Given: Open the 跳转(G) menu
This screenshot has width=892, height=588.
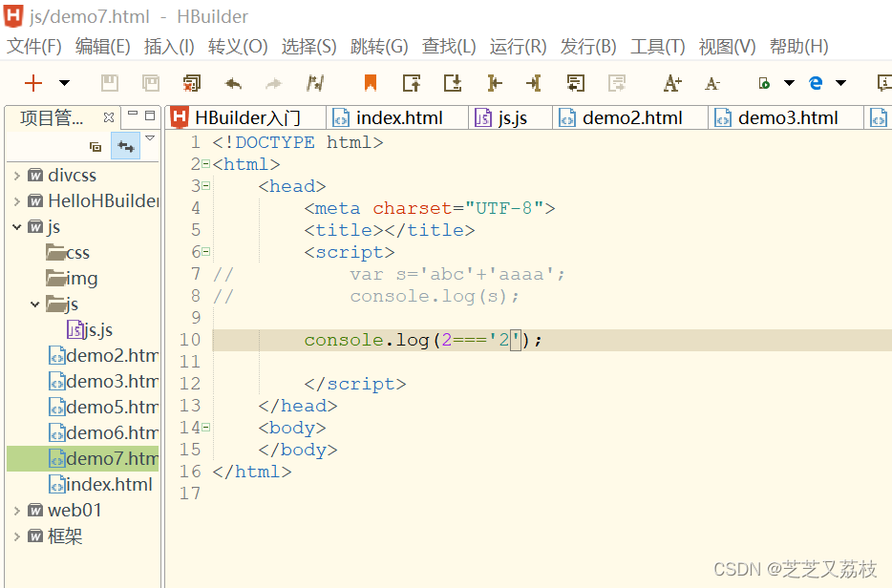Looking at the screenshot, I should [379, 46].
